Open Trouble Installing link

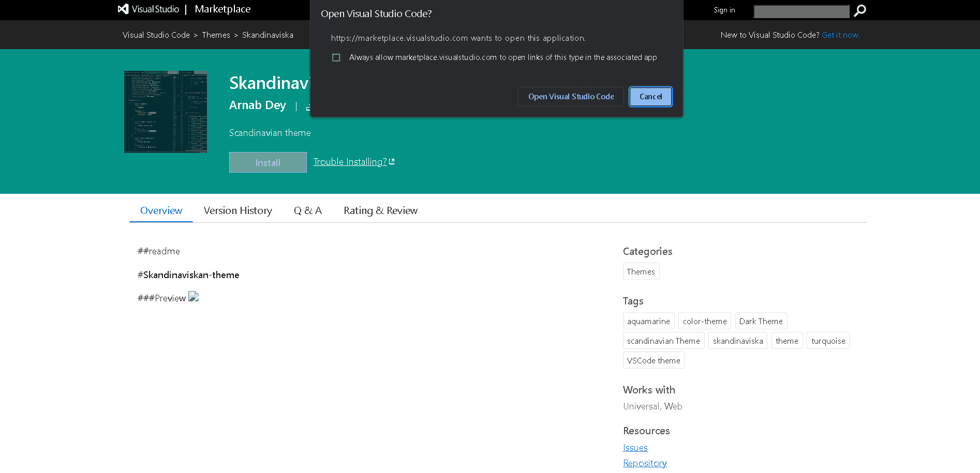(x=350, y=162)
